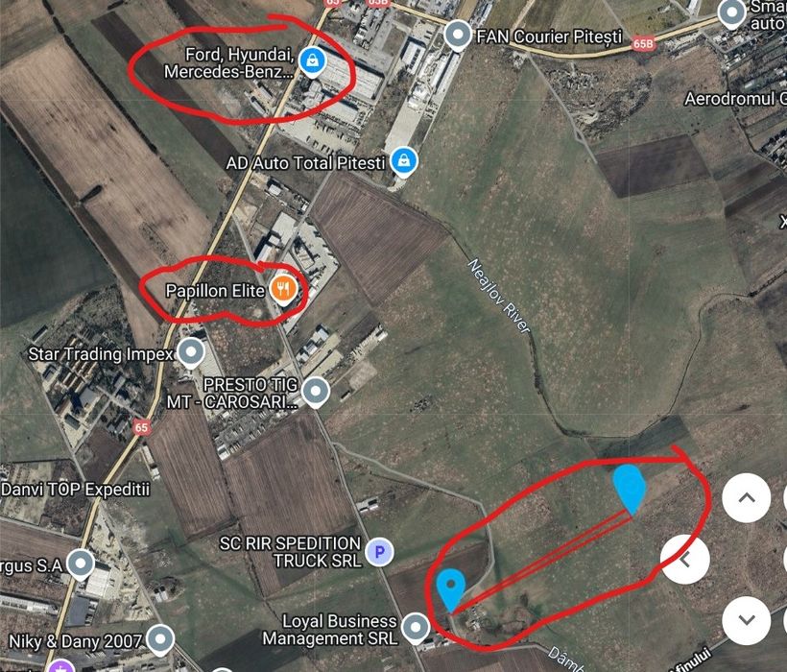Select the FAN Courier Pitești location pin
Viewport: 787px width, 672px height.
point(458,36)
